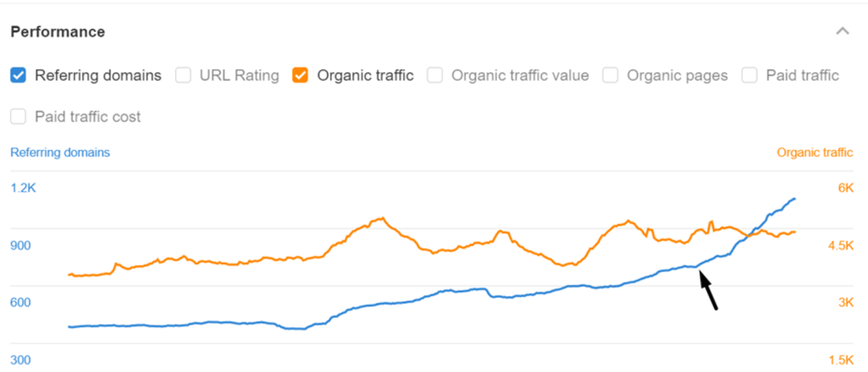Click the 300 left axis label

coord(20,360)
